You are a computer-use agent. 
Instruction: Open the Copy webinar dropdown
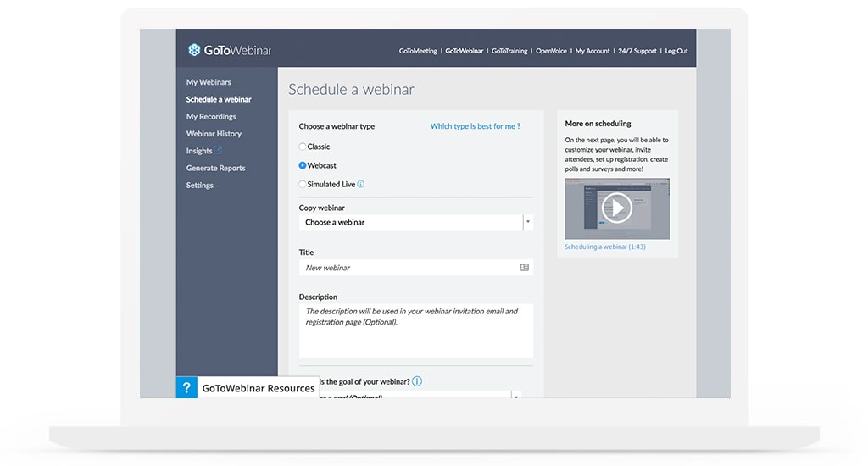[x=416, y=223]
